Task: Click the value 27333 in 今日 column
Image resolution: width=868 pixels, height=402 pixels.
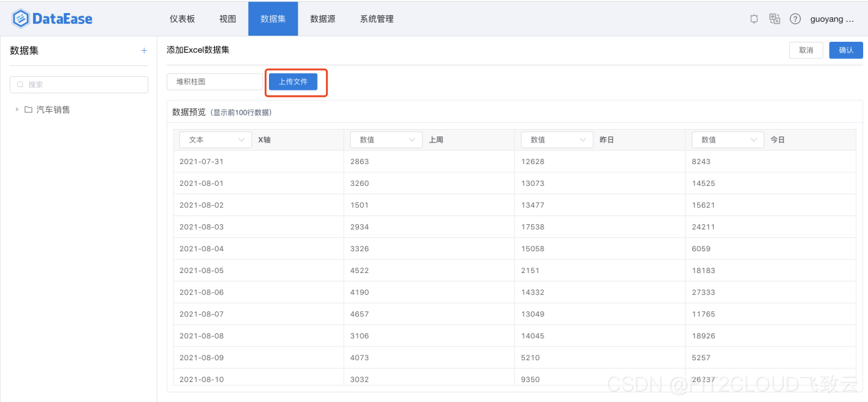Action: click(x=704, y=292)
